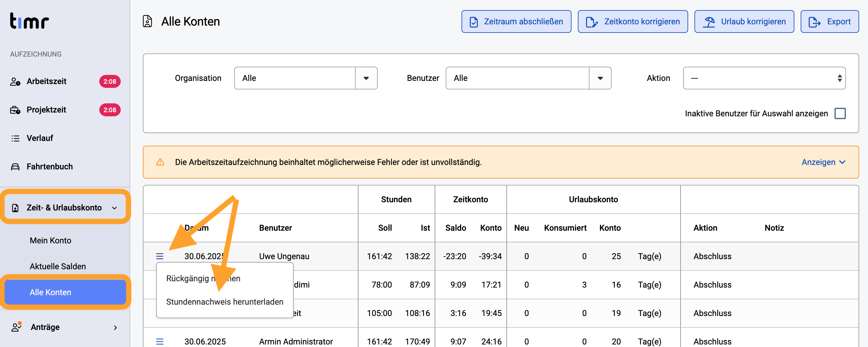Expand the warning with Anzeigen
The height and width of the screenshot is (347, 868).
point(823,162)
